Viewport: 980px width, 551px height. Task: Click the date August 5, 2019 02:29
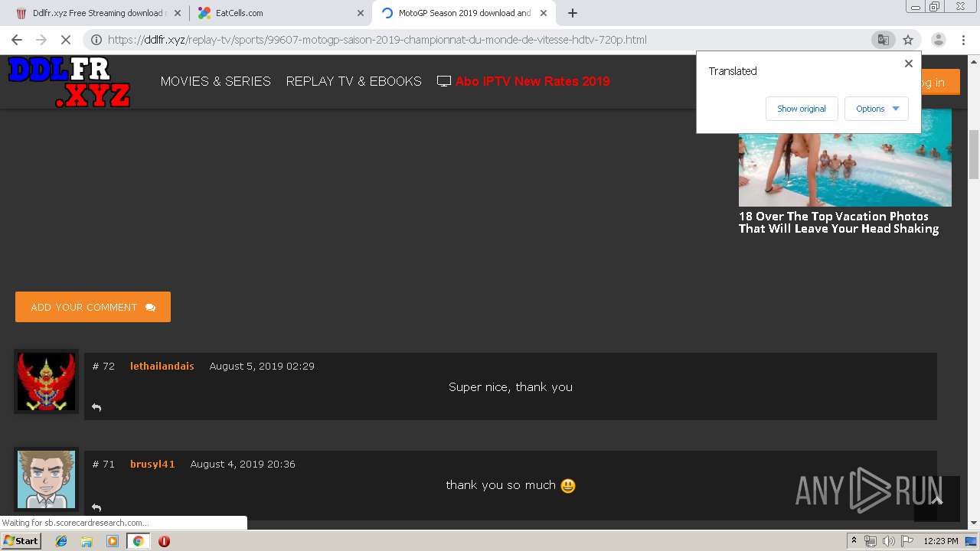click(x=262, y=366)
